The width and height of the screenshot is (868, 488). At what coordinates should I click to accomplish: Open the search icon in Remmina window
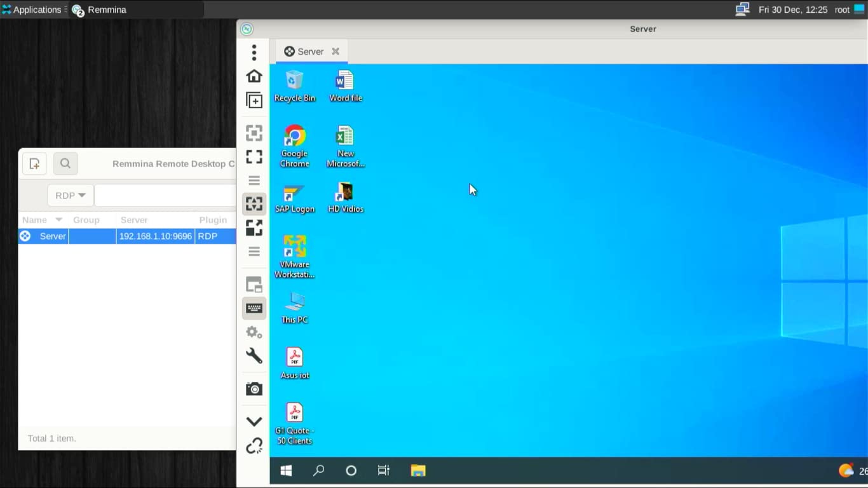[65, 163]
